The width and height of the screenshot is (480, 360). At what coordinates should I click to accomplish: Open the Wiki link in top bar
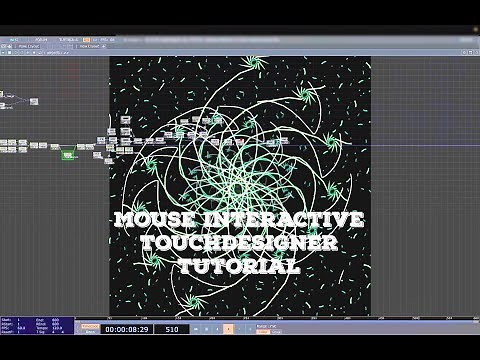[x=13, y=39]
